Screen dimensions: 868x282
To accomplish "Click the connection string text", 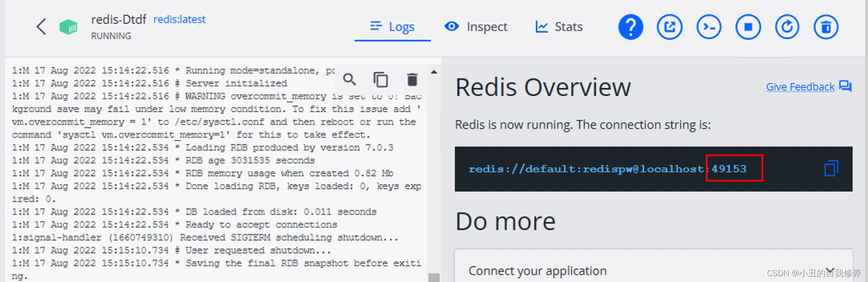I will 607,169.
